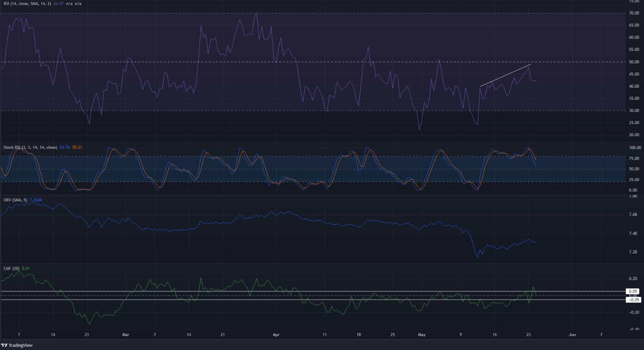Click the 100.00 level on Stoch RSI scale
The width and height of the screenshot is (644, 350).
pyautogui.click(x=635, y=148)
